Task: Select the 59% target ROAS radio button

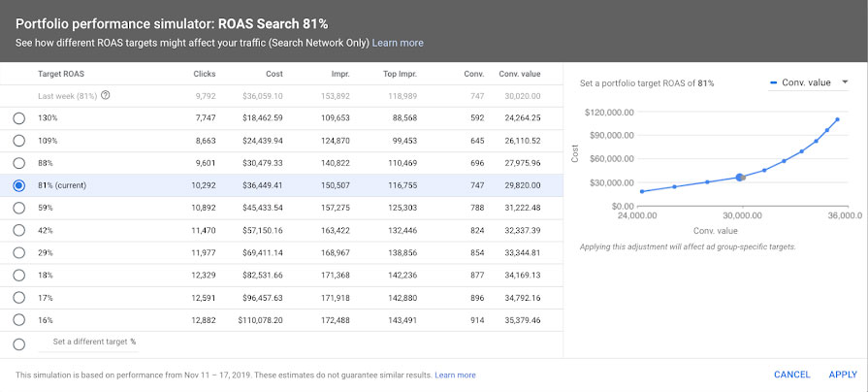Action: [19, 207]
